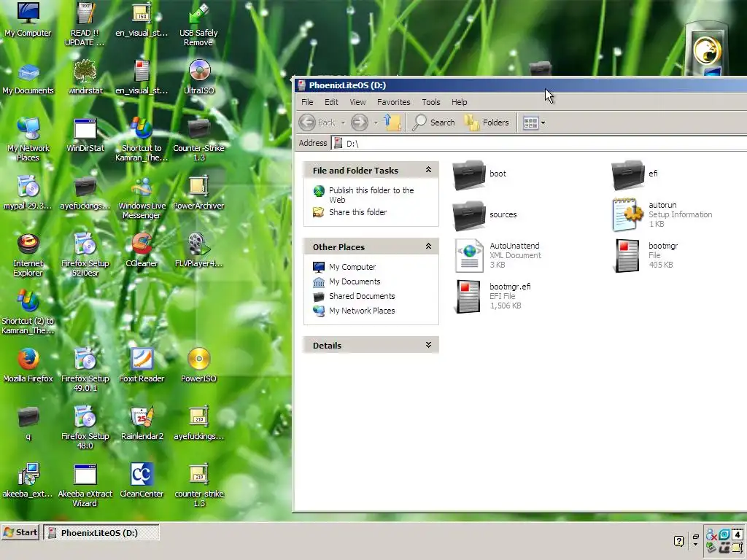The height and width of the screenshot is (560, 747).
Task: Click the PhoenixLiteOS (D:) taskbar button
Action: pos(101,532)
